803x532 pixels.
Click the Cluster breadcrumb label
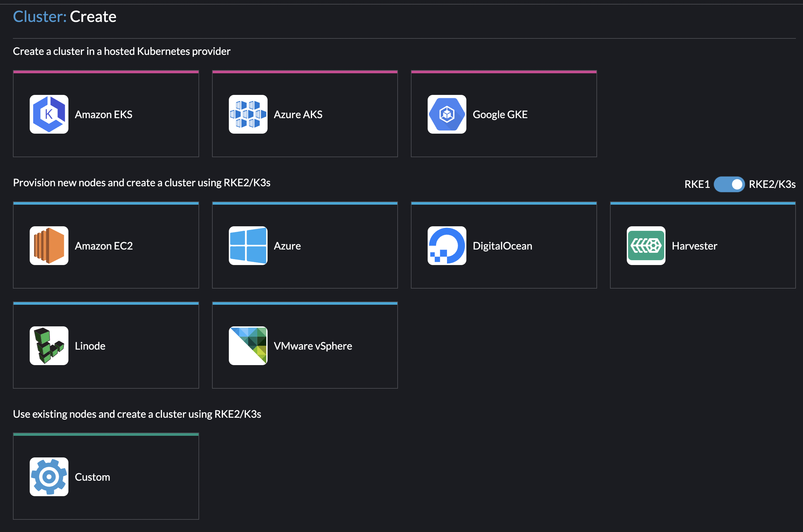pos(39,16)
